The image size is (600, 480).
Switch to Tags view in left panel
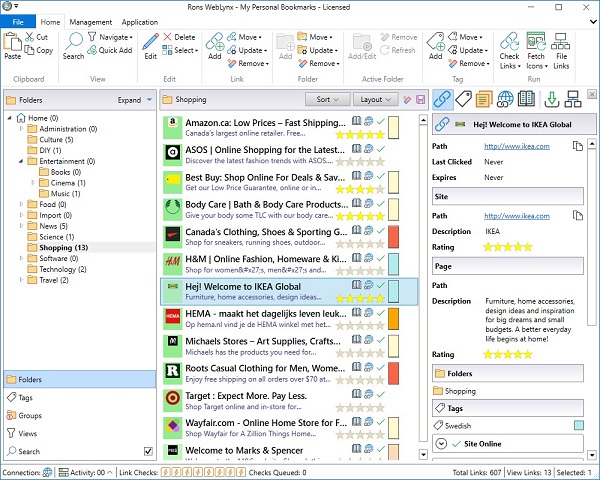(80, 397)
